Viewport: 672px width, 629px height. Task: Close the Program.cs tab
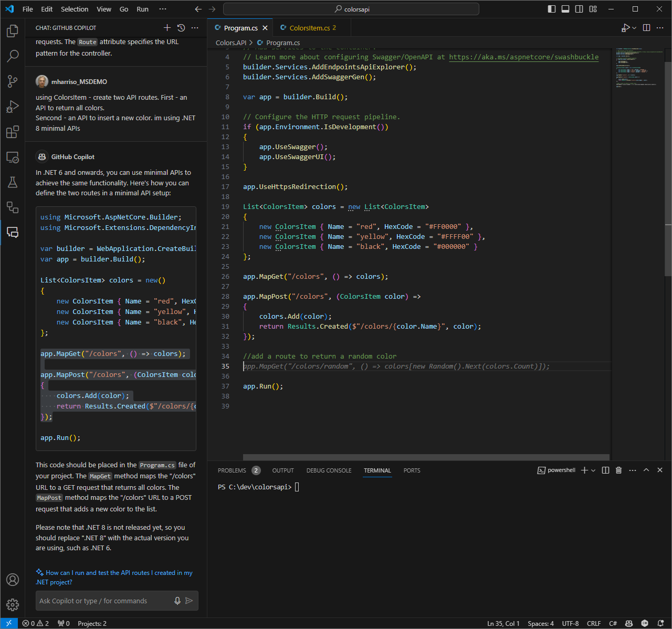[265, 28]
